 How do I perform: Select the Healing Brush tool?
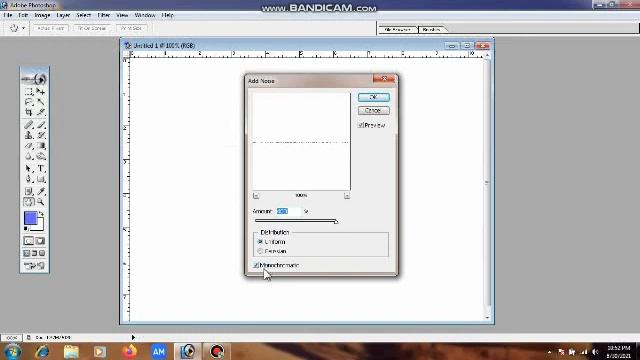pyautogui.click(x=29, y=125)
